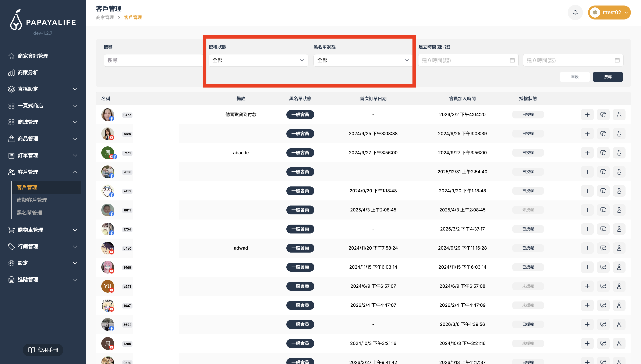641x364 pixels.
Task: Click the 重設 reset button
Action: (574, 77)
